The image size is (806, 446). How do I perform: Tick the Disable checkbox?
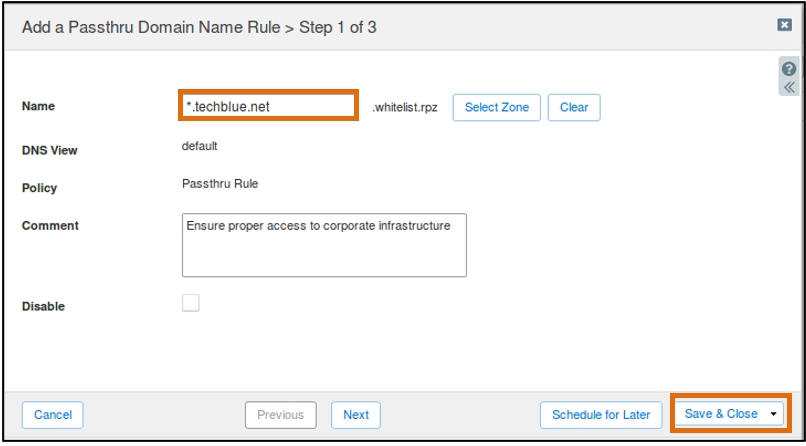[191, 303]
